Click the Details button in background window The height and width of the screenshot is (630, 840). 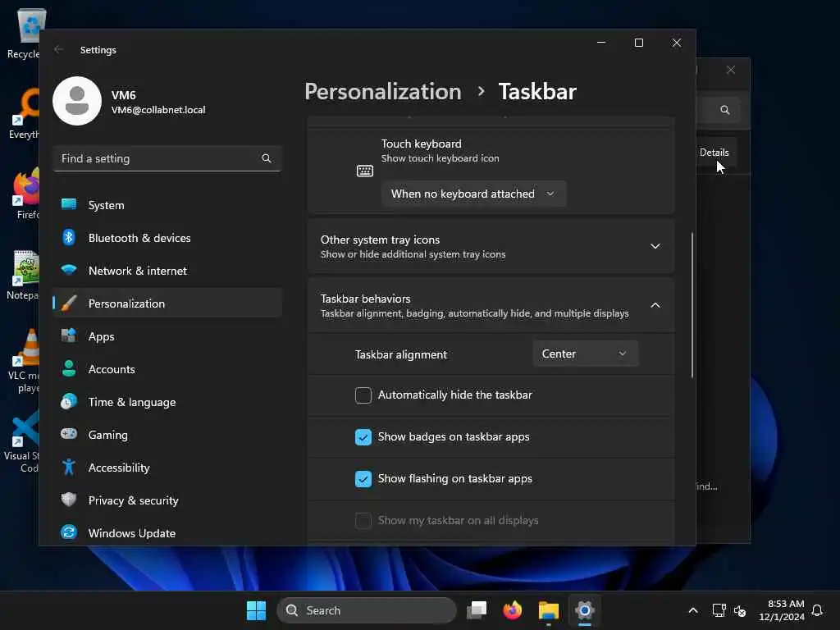pyautogui.click(x=714, y=153)
